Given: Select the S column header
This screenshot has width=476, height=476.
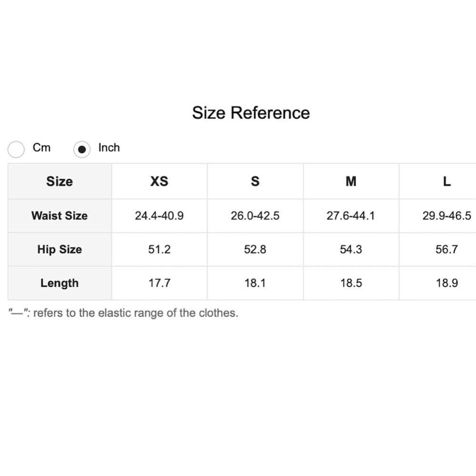Looking at the screenshot, I should click(255, 181).
